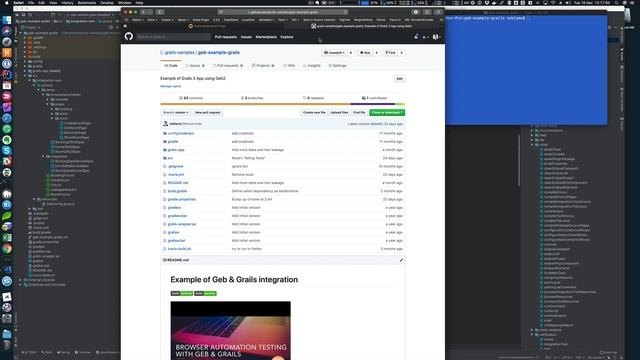640x360 pixels.
Task: Open build.gradle file on GitHub
Action: coord(177,191)
